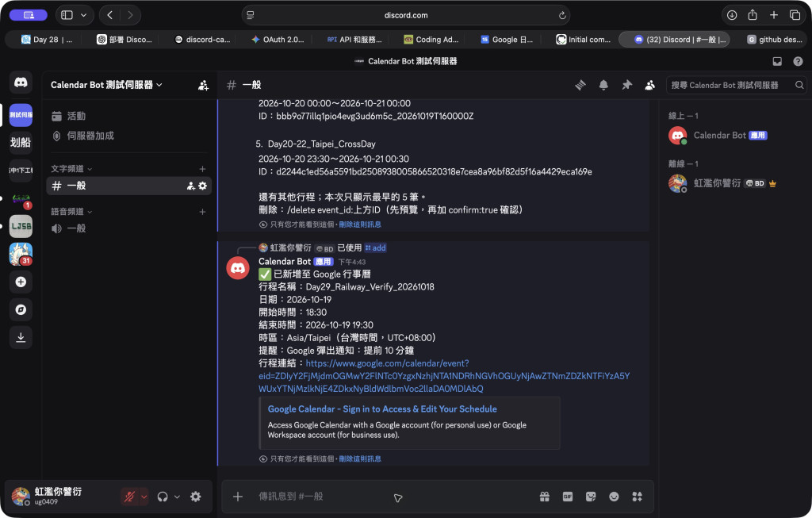Screen dimensions: 812x518
Task: Show Safari tab overview icon
Action: pyautogui.click(x=795, y=16)
